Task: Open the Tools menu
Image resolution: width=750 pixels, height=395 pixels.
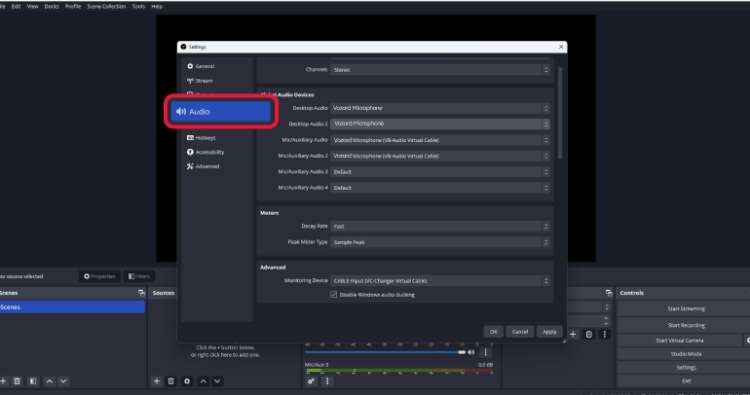Action: pos(138,6)
